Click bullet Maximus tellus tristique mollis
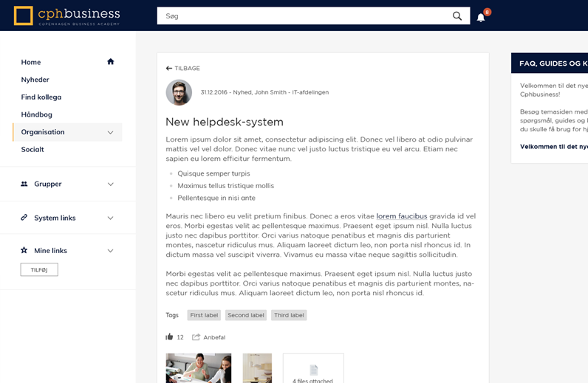588x383 pixels. (225, 186)
